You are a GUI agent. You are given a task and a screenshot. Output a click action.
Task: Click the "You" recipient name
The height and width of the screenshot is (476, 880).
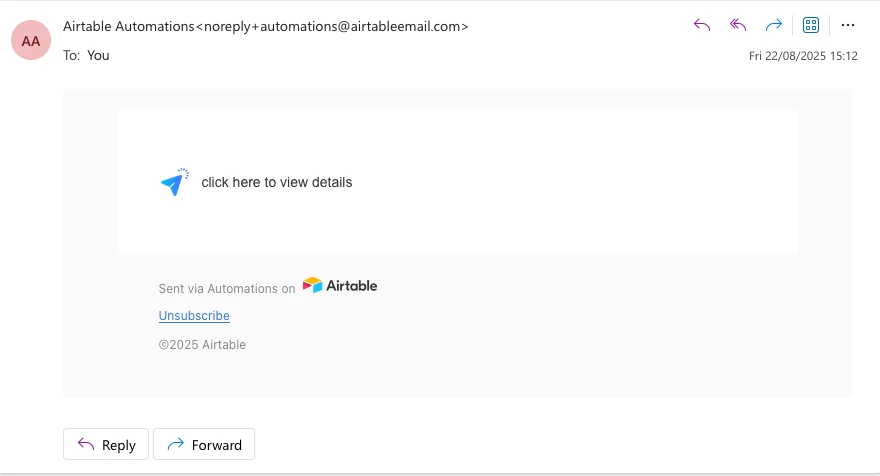point(98,56)
